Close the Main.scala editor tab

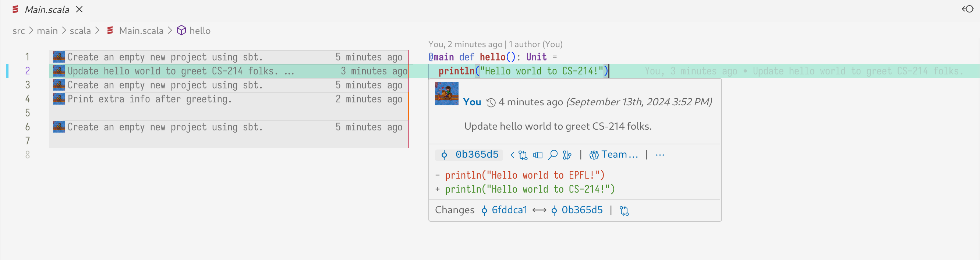(79, 10)
